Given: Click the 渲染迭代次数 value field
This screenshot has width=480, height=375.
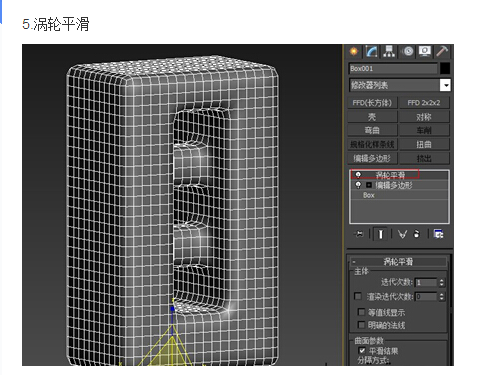Looking at the screenshot, I should [x=426, y=296].
